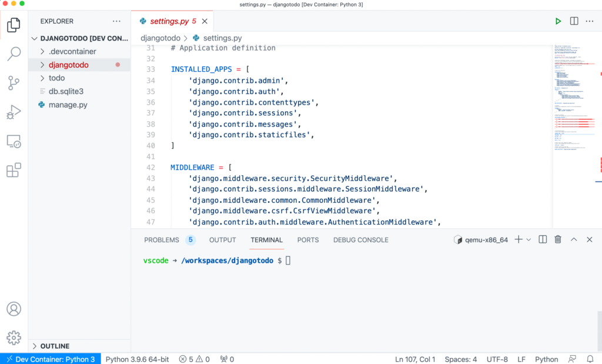
Task: Open the Accounts icon in activity bar
Action: coord(14,309)
